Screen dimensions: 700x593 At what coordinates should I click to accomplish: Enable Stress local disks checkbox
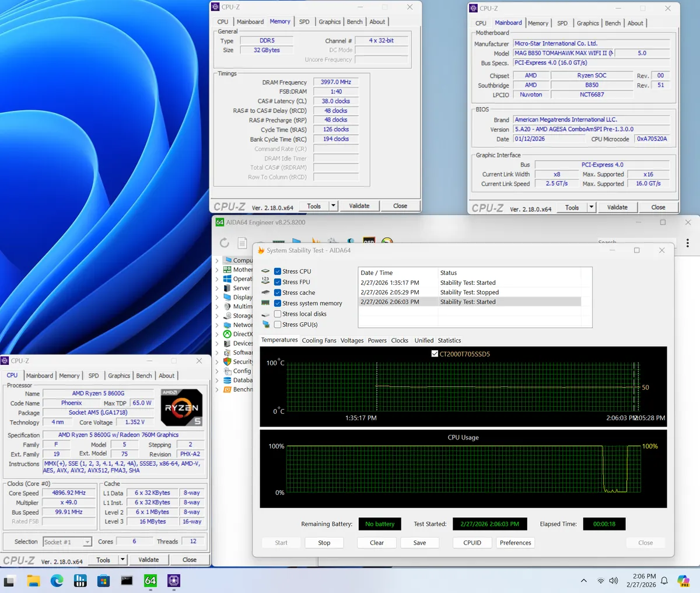point(278,314)
